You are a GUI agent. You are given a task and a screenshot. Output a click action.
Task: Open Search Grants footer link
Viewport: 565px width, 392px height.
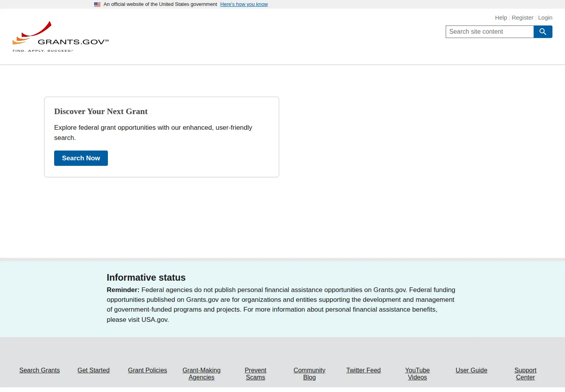coord(40,370)
